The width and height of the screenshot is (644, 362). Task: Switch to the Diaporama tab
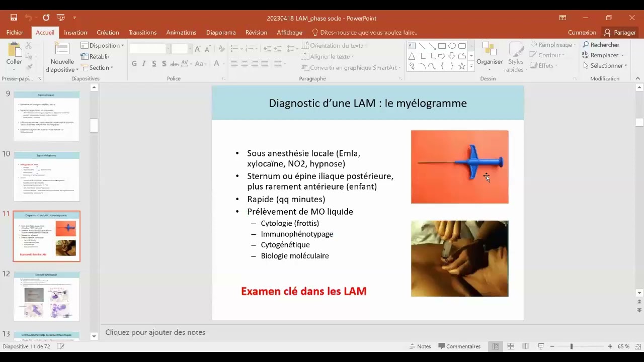(221, 32)
